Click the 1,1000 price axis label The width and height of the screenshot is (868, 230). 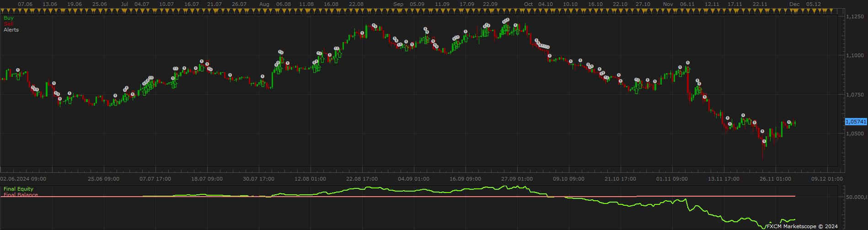pyautogui.click(x=855, y=55)
